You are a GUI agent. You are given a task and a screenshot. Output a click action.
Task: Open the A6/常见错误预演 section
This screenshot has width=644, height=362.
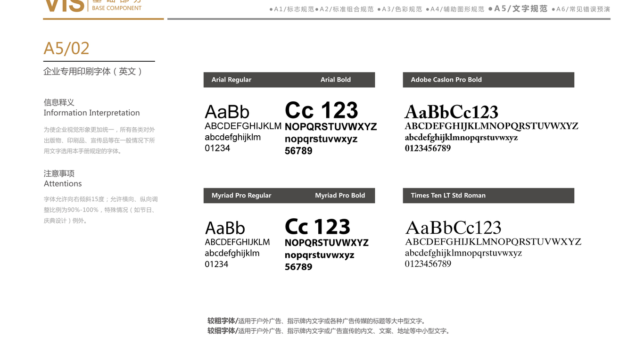pyautogui.click(x=580, y=9)
